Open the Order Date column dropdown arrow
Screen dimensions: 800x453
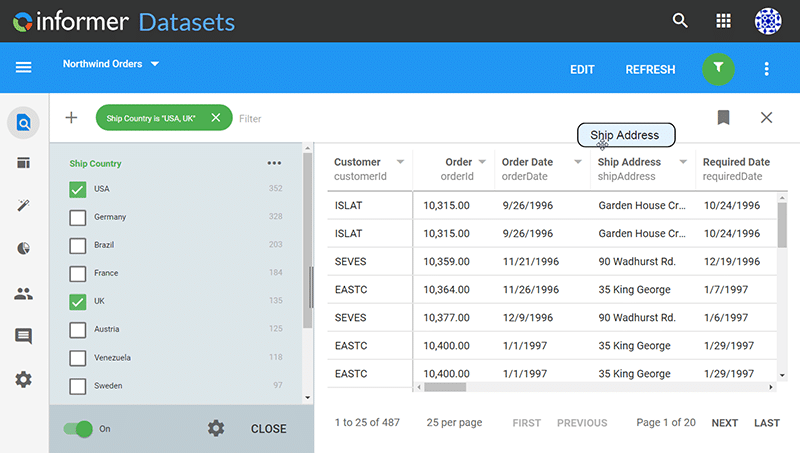tap(578, 162)
